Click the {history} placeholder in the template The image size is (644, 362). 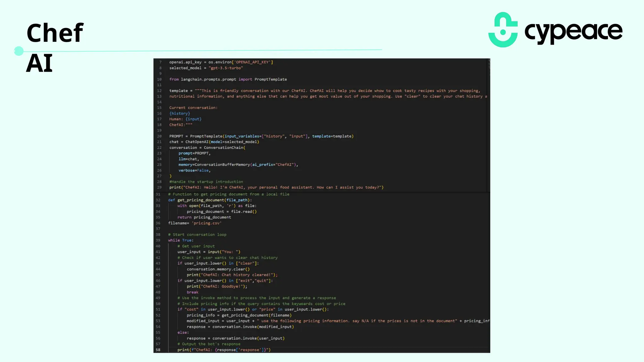[x=180, y=113]
